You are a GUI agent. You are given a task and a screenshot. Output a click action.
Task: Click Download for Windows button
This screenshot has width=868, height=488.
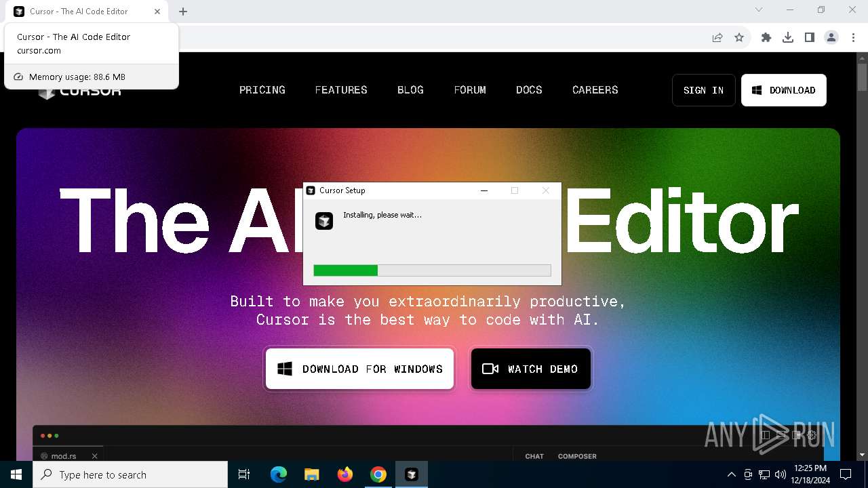[x=359, y=369]
